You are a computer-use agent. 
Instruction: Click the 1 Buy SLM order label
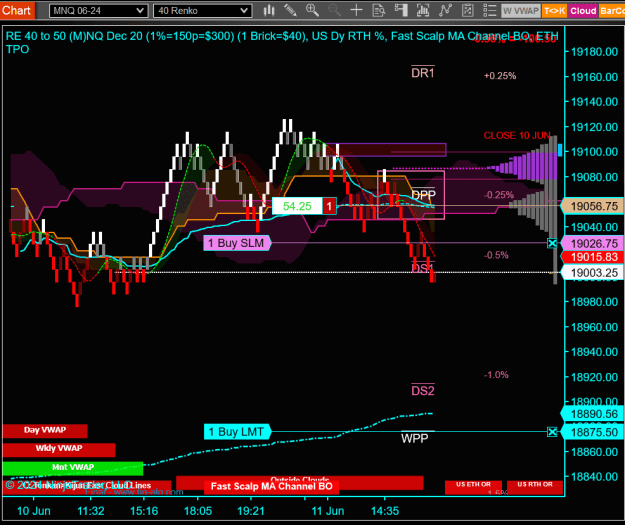coord(237,243)
